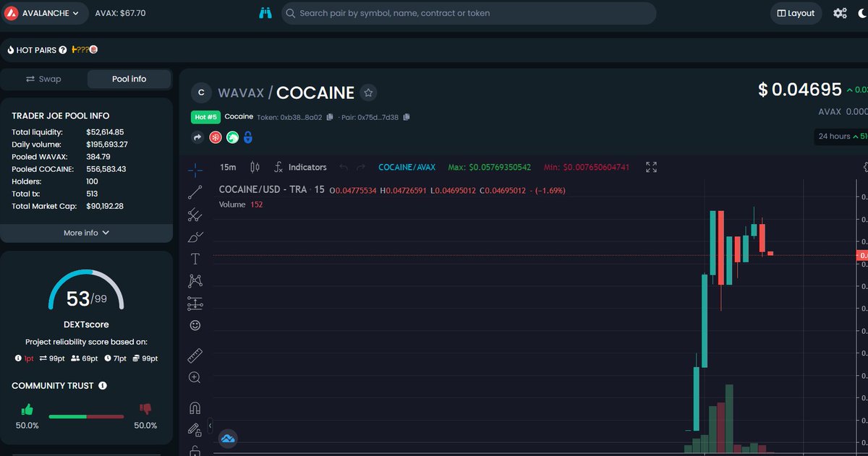Select the trend line drawing tool
This screenshot has width=868, height=456.
(x=195, y=192)
